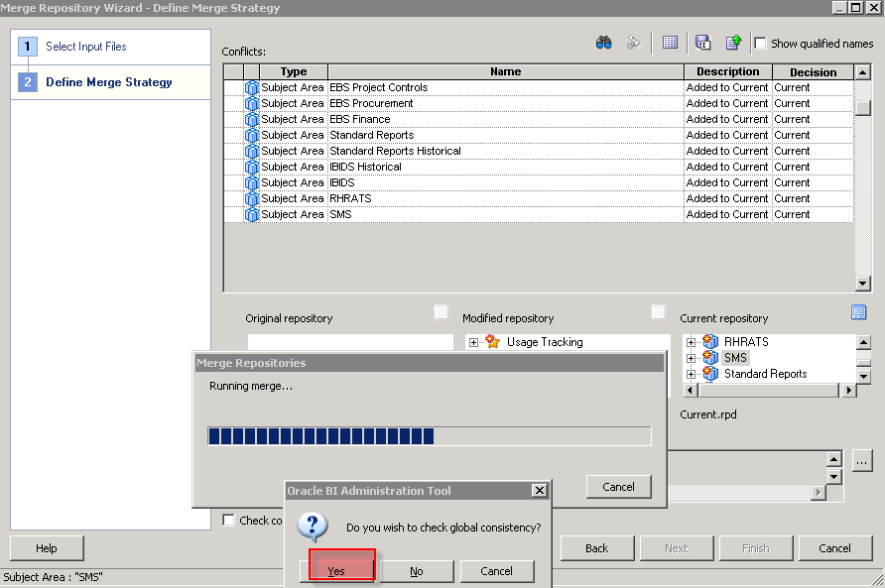Click No in consistency dialog
Image resolution: width=885 pixels, height=588 pixels.
tap(417, 571)
